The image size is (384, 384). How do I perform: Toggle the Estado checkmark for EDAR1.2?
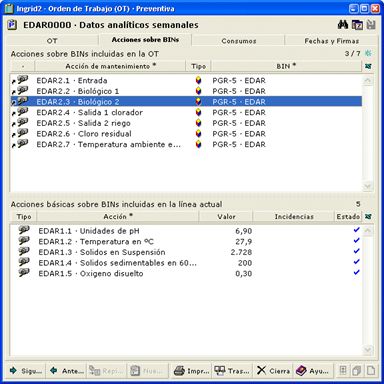pyautogui.click(x=356, y=240)
